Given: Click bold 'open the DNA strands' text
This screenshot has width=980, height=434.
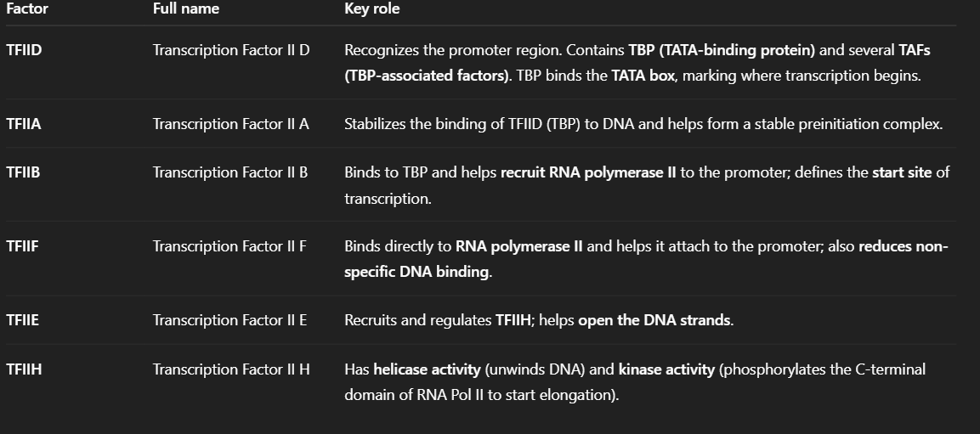Looking at the screenshot, I should click(x=654, y=320).
